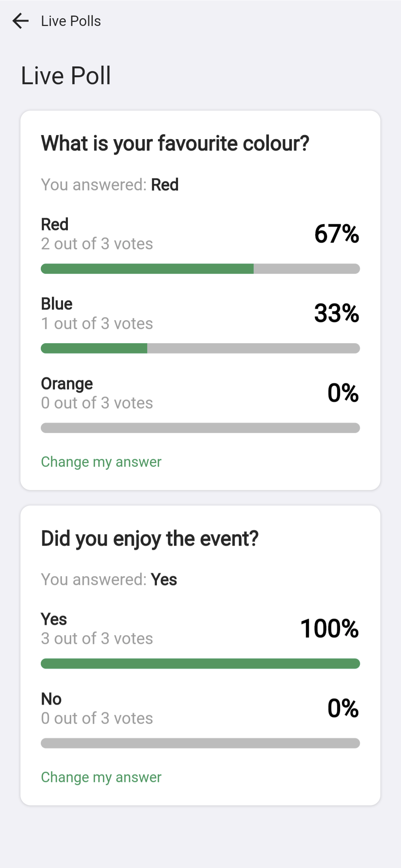
Task: Select the Red progress bar
Action: [200, 269]
